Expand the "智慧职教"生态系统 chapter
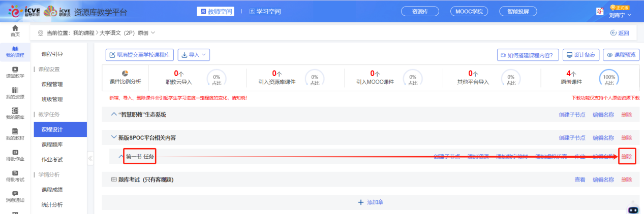 pyautogui.click(x=113, y=115)
